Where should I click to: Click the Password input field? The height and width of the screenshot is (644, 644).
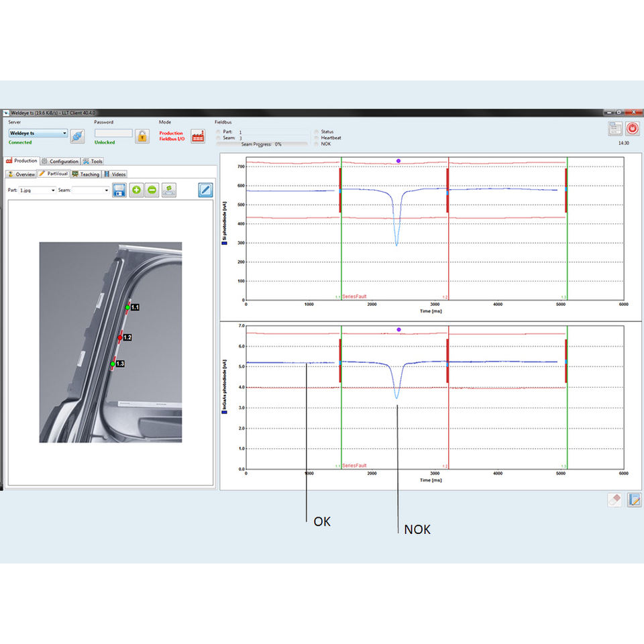click(x=113, y=133)
